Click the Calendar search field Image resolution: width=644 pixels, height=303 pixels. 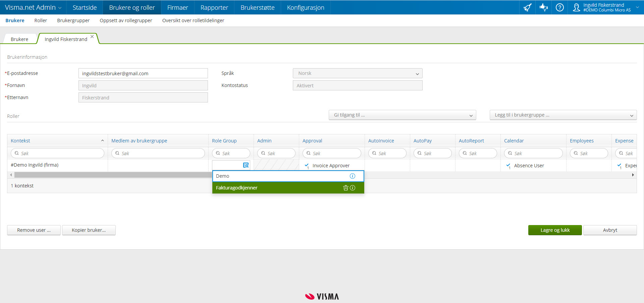click(x=533, y=153)
